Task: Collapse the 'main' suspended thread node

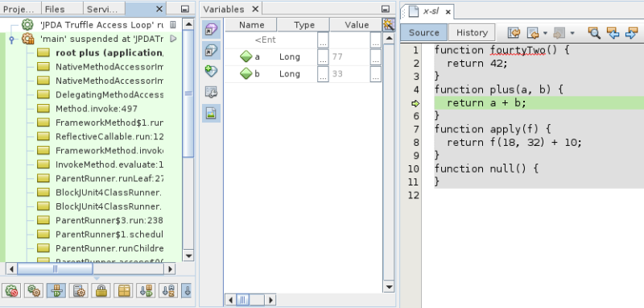Action: 11,39
